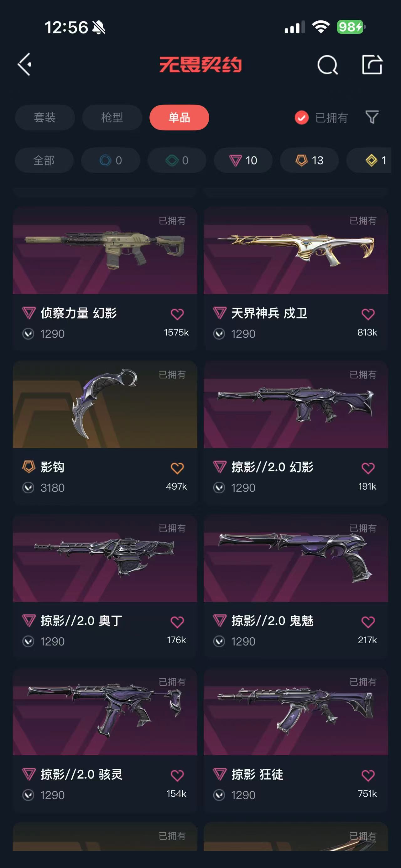Select the 单品 tab
The image size is (401, 868).
tap(180, 118)
